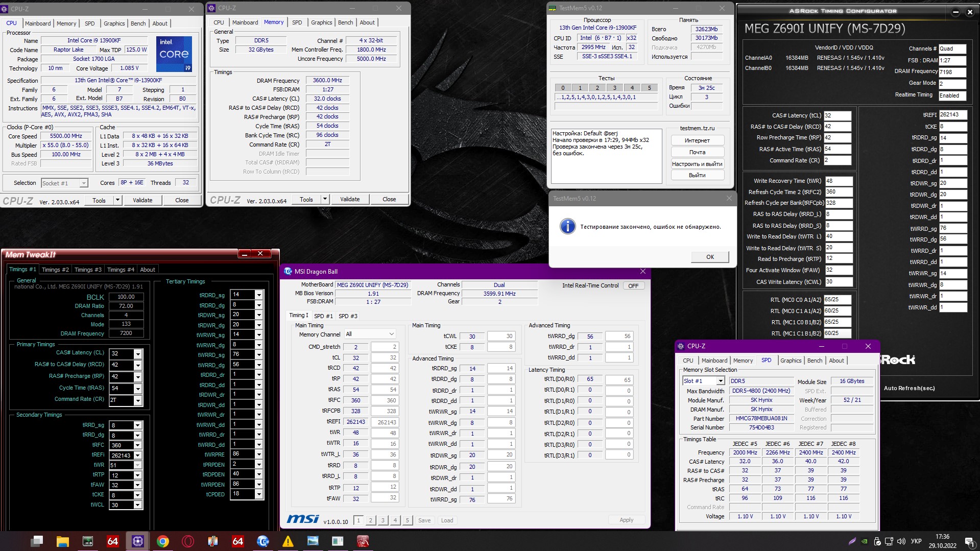Toggle test 5 in TestMem5 tests row

pos(650,88)
